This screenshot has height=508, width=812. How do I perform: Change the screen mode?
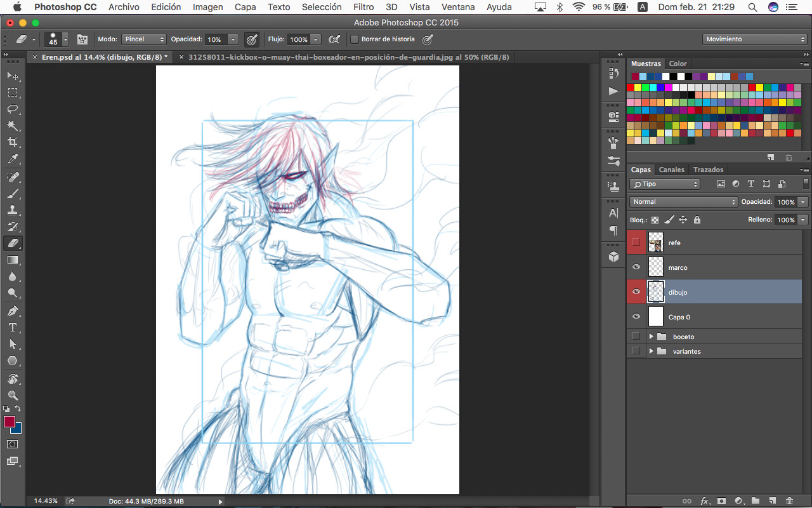(x=13, y=461)
